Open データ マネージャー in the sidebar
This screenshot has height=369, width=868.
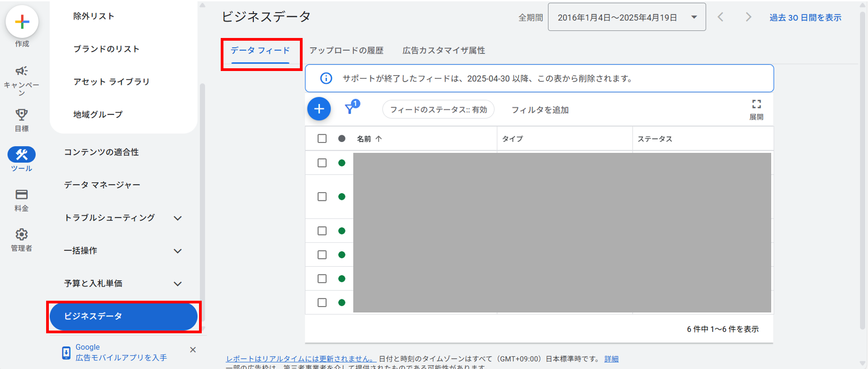(x=102, y=185)
